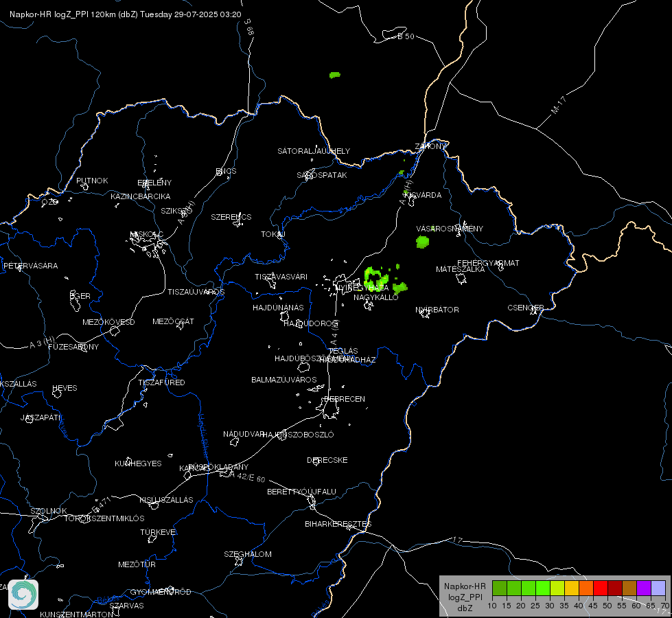Click the MÁTÉSZALKA town label
This screenshot has height=618, width=672.
[x=461, y=269]
